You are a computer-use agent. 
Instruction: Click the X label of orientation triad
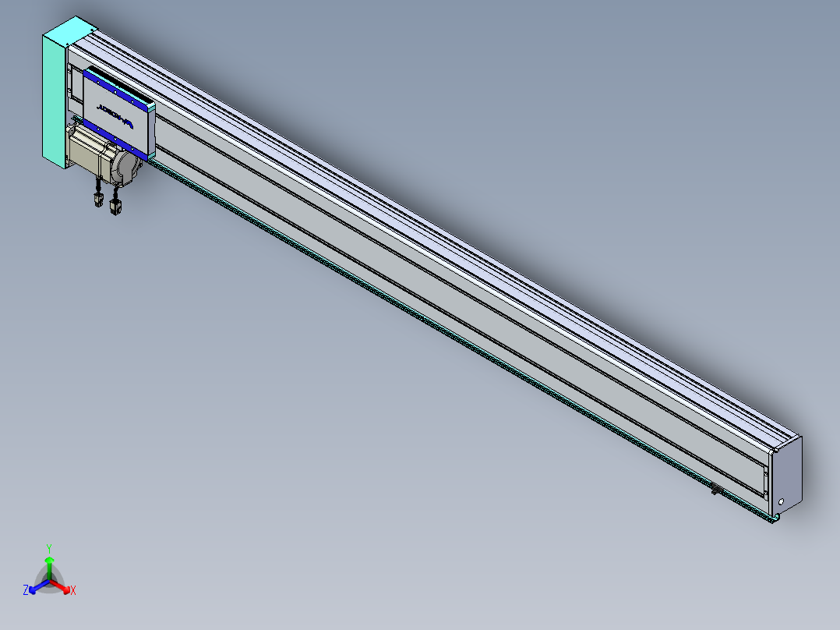pos(73,590)
